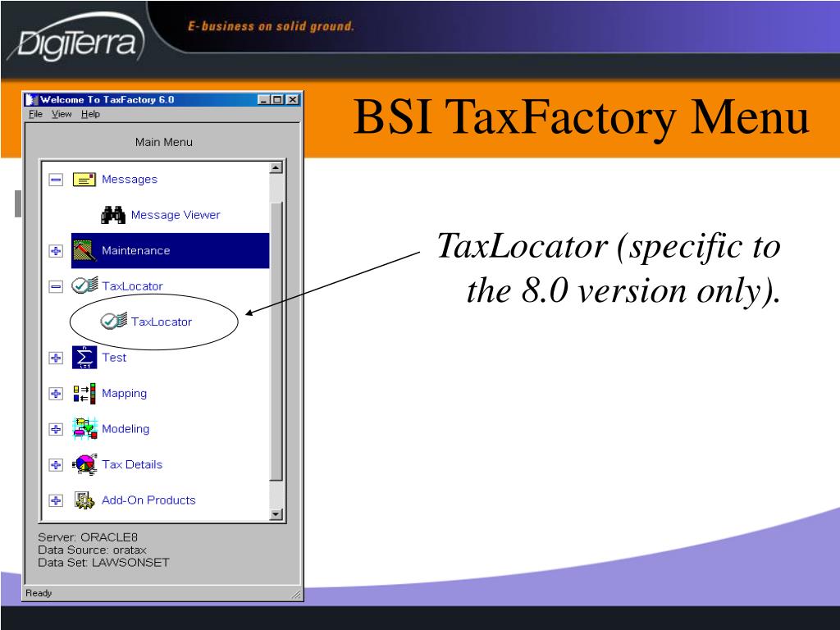
Task: Select the Add-On Products label
Action: (149, 500)
